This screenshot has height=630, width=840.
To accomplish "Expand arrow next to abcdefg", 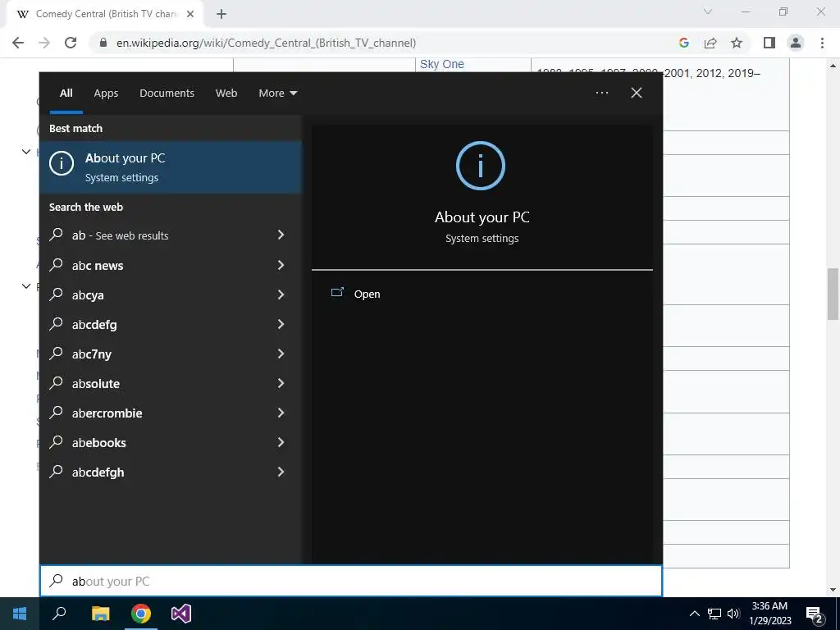I will pyautogui.click(x=281, y=323).
